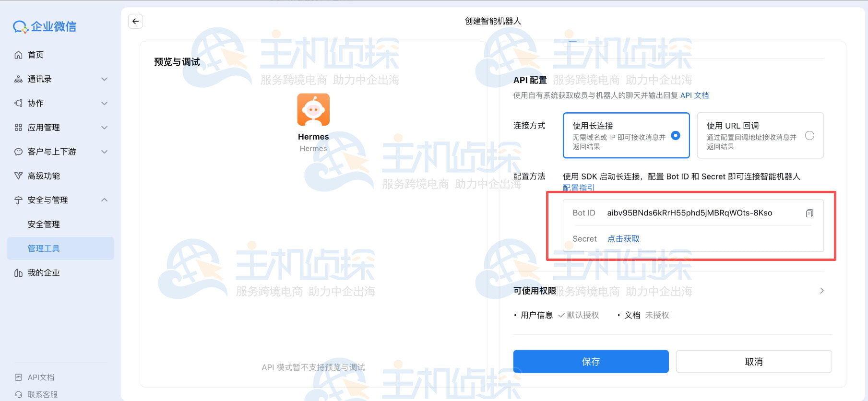Click 联系客服 in the sidebar footer
This screenshot has width=868, height=401.
(43, 394)
